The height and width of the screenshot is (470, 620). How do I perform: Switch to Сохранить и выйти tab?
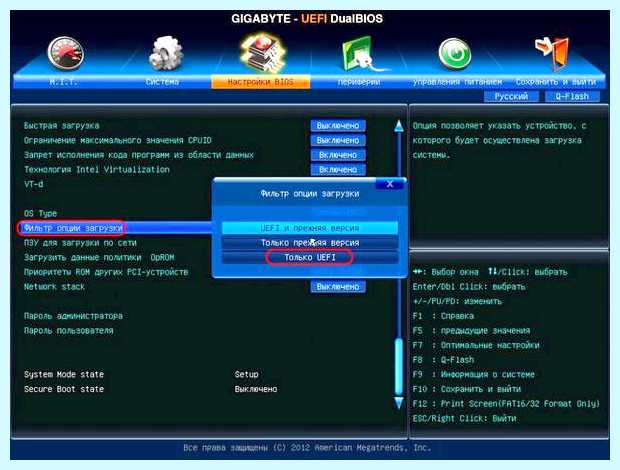click(556, 82)
